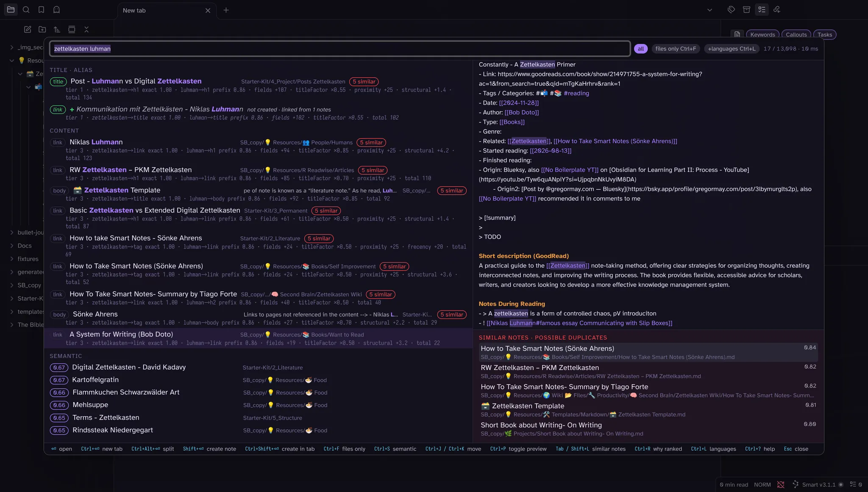
Task: Expand the Docs folder
Action: tap(12, 246)
